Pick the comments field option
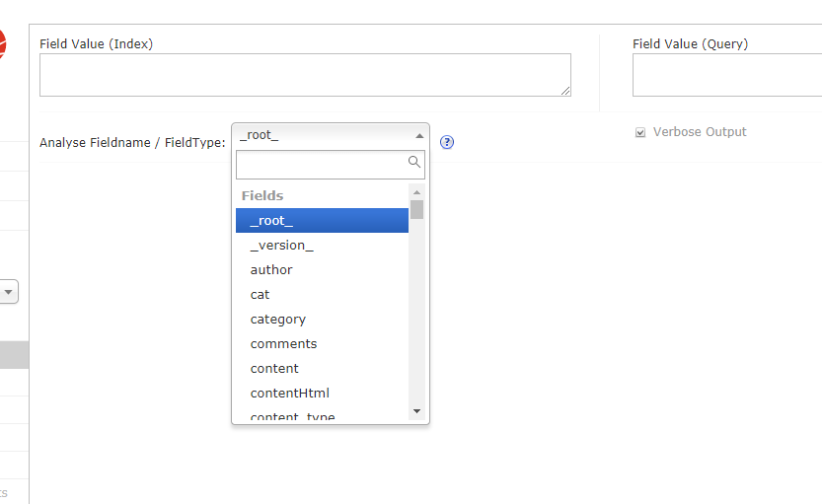The height and width of the screenshot is (504, 822). point(322,344)
